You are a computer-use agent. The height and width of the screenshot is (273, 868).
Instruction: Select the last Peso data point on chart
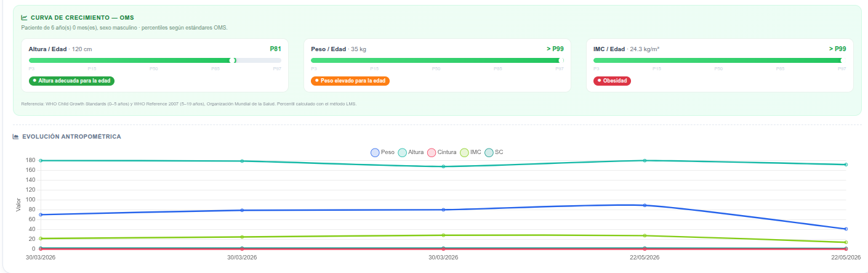(x=846, y=229)
